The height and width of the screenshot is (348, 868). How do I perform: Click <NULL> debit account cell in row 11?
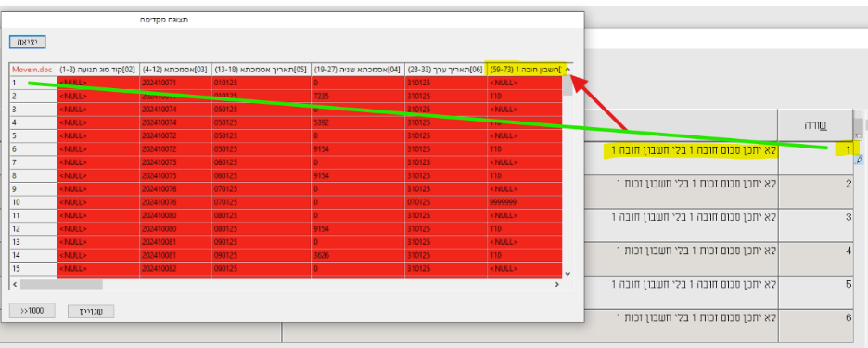coord(524,215)
